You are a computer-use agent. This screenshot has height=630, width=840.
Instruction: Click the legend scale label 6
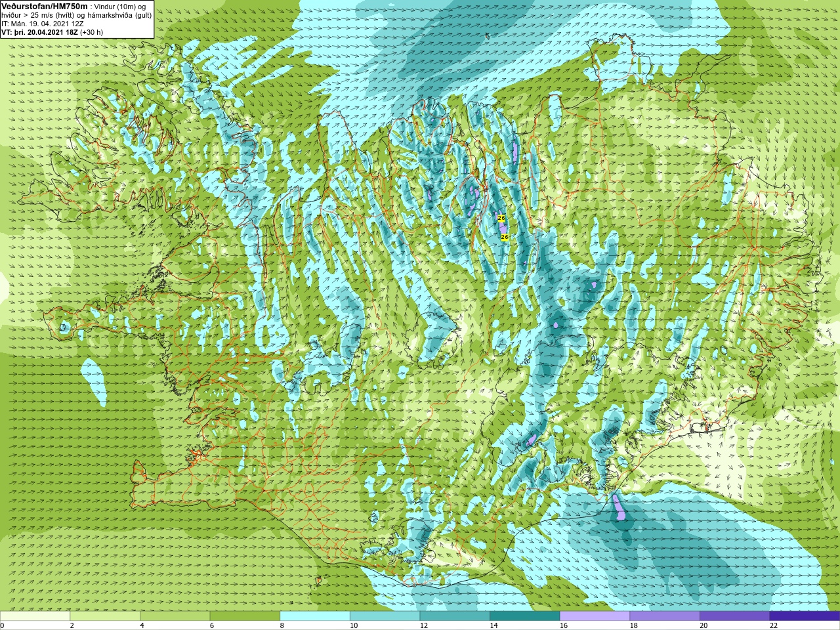pos(212,625)
